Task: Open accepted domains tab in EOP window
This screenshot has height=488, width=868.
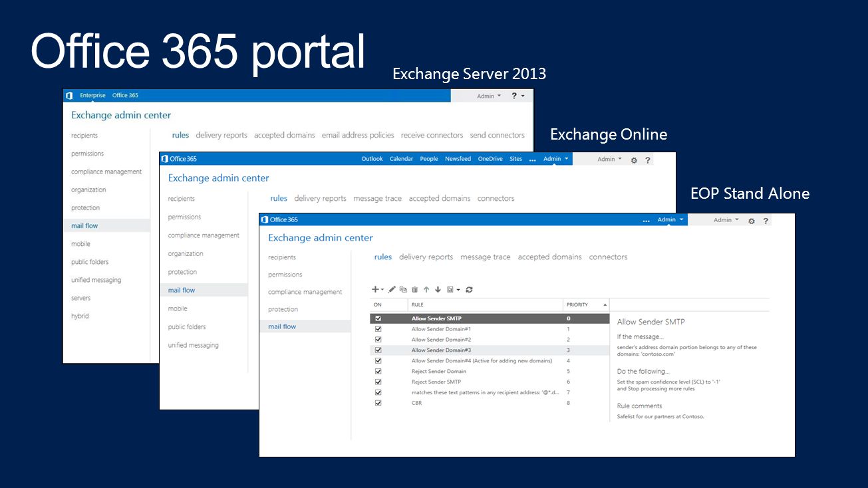Action: [550, 257]
